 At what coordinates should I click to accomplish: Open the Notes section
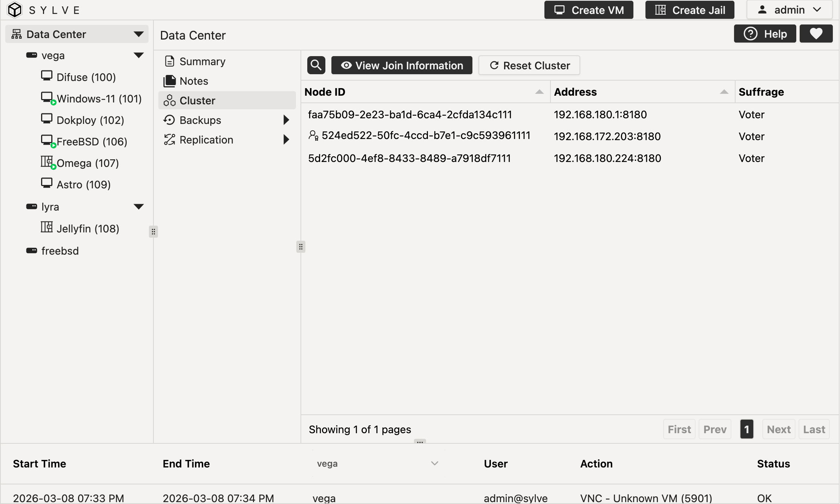click(x=194, y=81)
